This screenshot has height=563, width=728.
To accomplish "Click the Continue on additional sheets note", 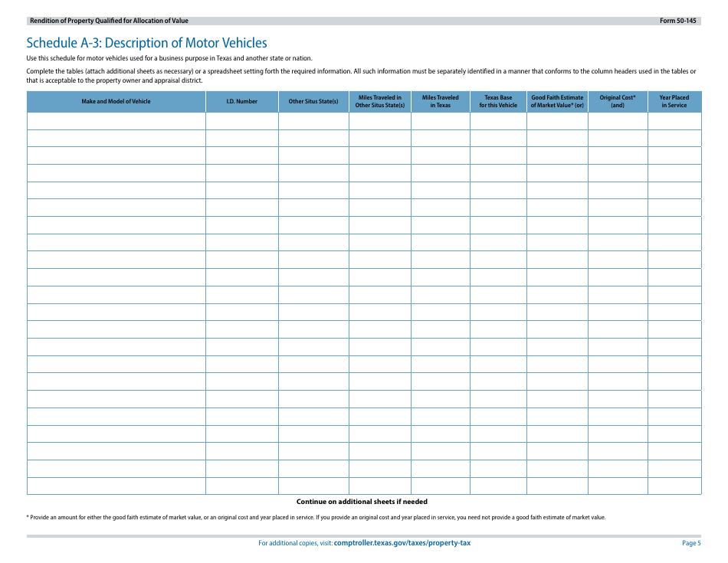I will click(x=364, y=501).
